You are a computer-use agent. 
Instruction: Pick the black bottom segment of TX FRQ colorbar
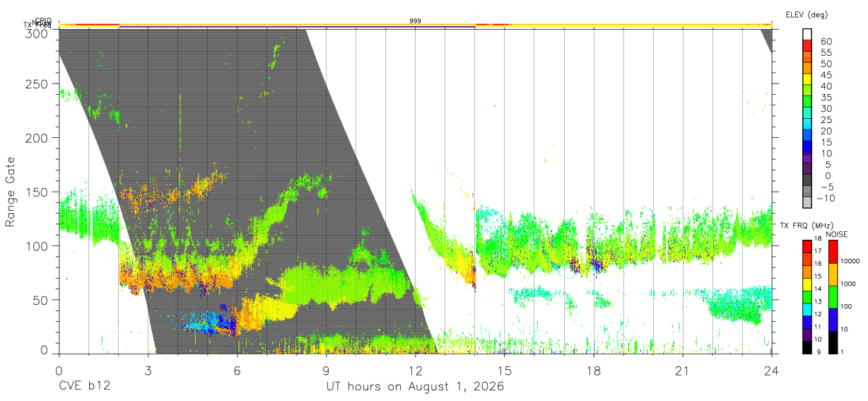point(808,347)
